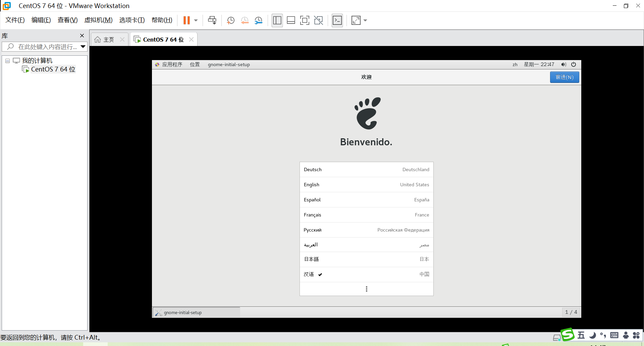Click the 五 input mode icon
The width and height of the screenshot is (644, 346).
click(581, 335)
